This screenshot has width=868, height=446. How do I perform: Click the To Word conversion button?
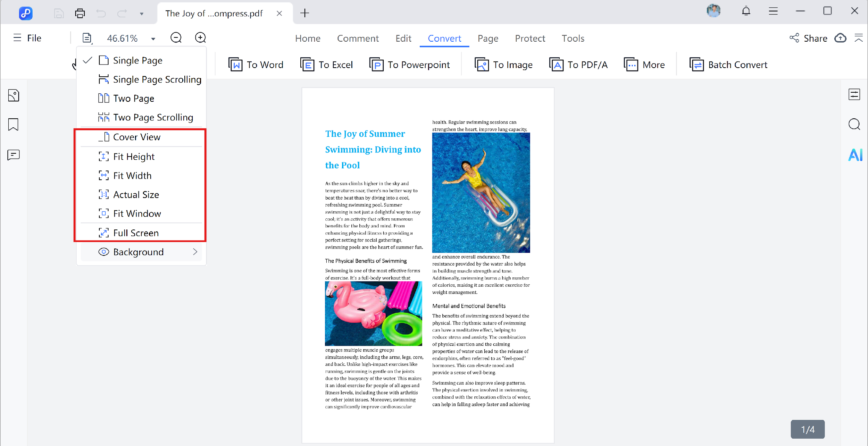click(x=256, y=65)
